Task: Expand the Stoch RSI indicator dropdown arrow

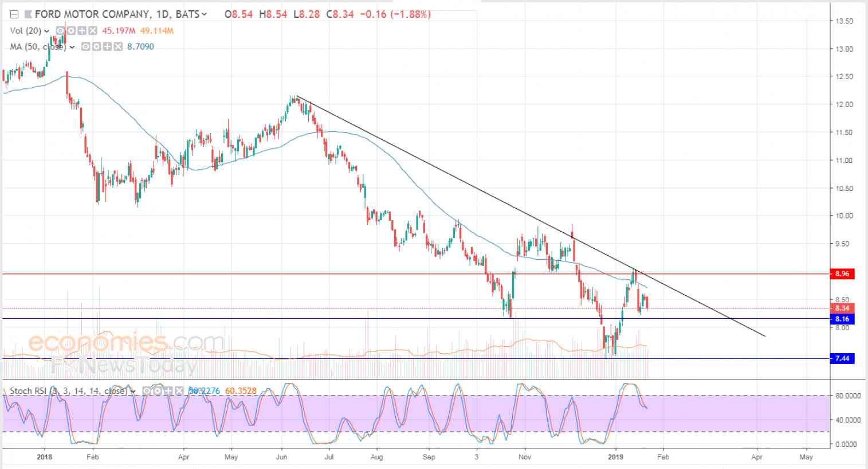Action: coord(133,392)
